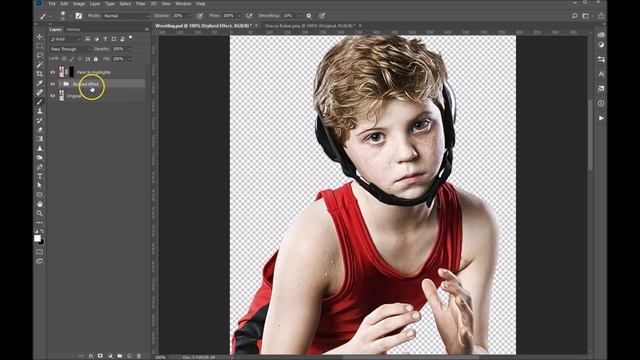
Task: Open the Pass Through blend mode dropdown
Action: 70,49
